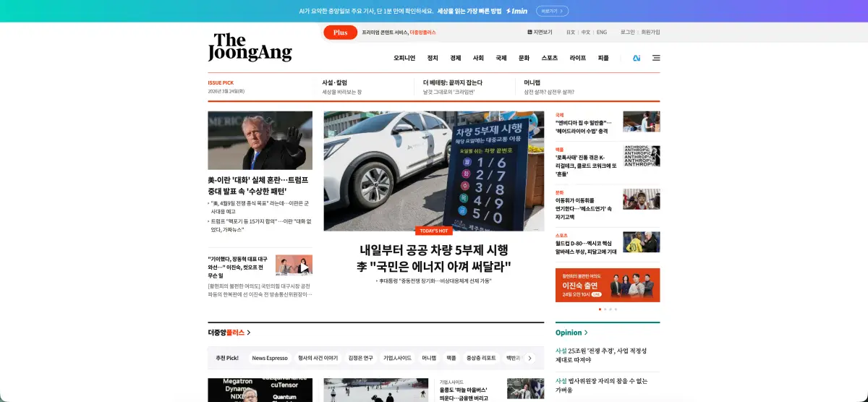Open the AI icon in navigation bar
The image size is (868, 402).
point(637,58)
